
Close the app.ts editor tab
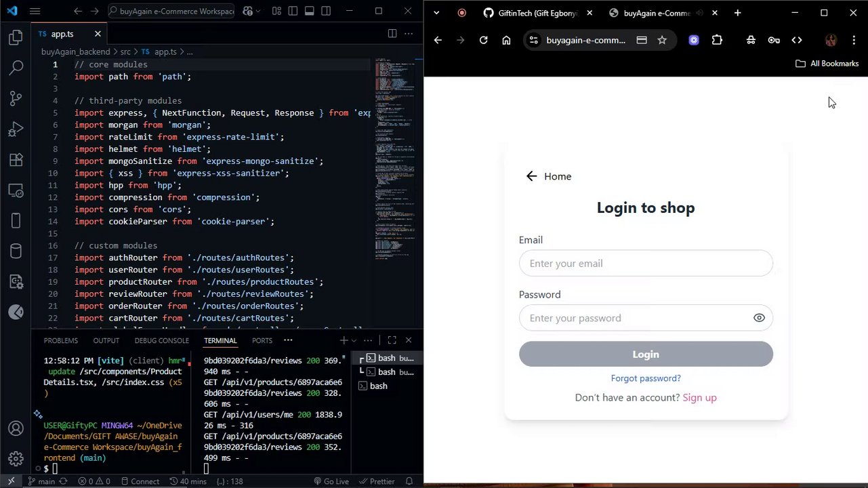pos(98,34)
